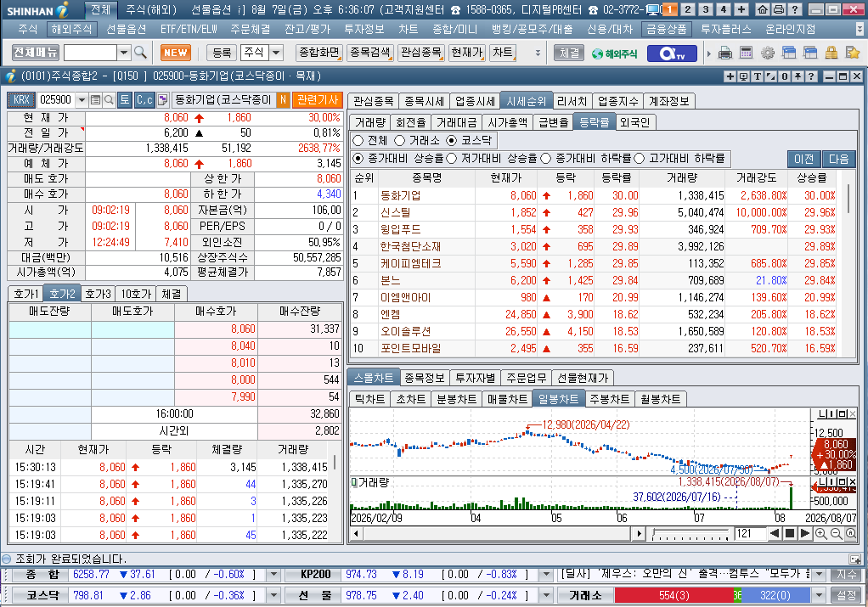The height and width of the screenshot is (607, 868).
Task: Switch to the 관심종목 tab
Action: (373, 101)
